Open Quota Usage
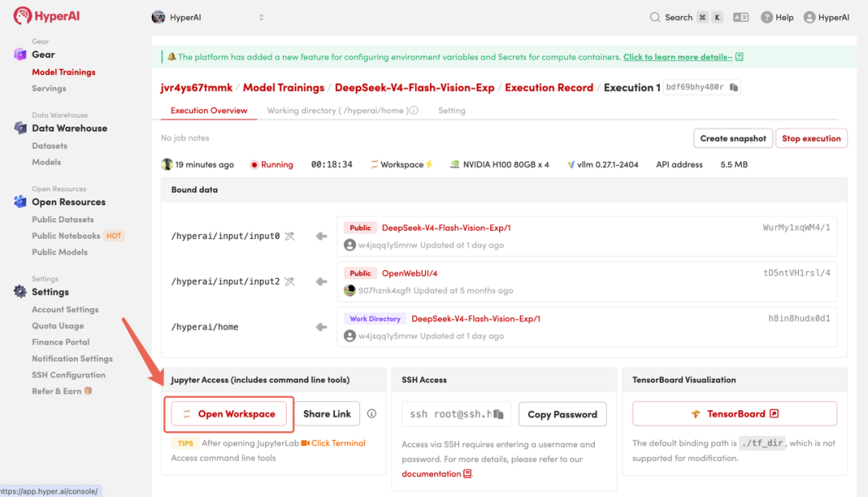 (58, 326)
